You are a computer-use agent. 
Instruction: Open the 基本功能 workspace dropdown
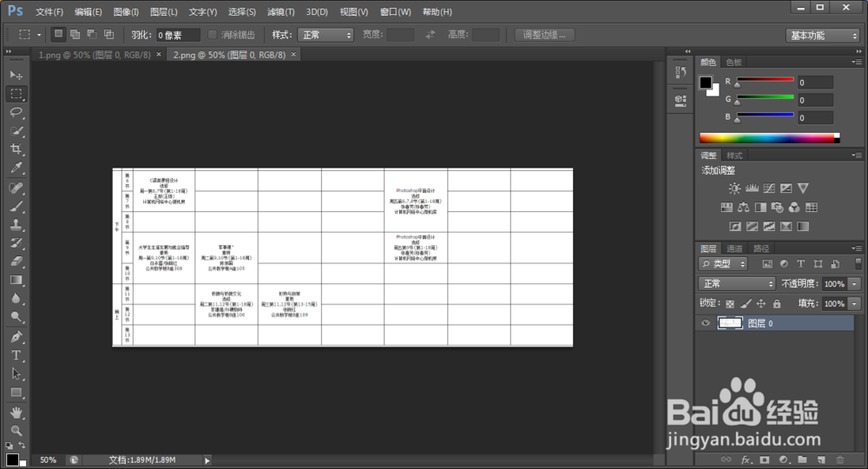pos(823,36)
